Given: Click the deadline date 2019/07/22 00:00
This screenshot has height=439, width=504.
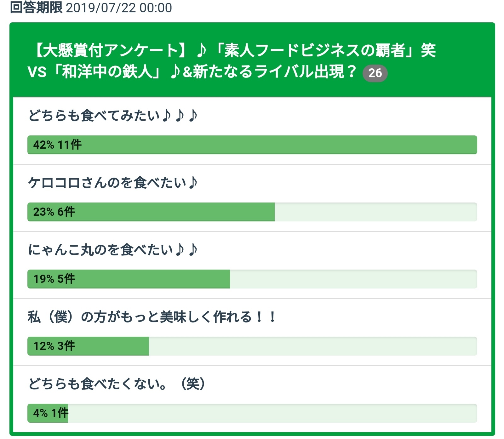Looking at the screenshot, I should pos(119,8).
